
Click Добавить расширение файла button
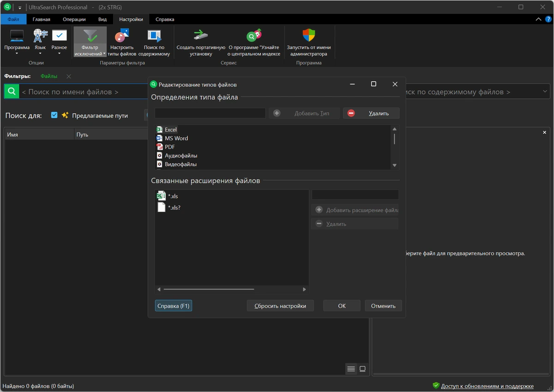(x=355, y=210)
